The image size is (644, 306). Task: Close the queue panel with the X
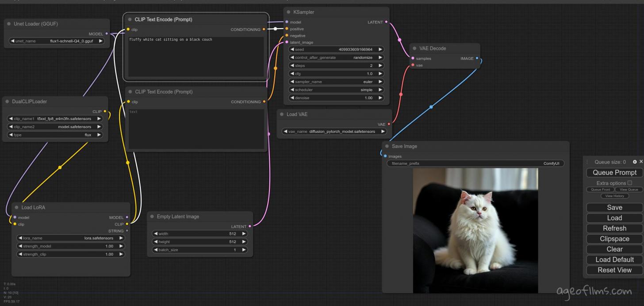(x=641, y=162)
